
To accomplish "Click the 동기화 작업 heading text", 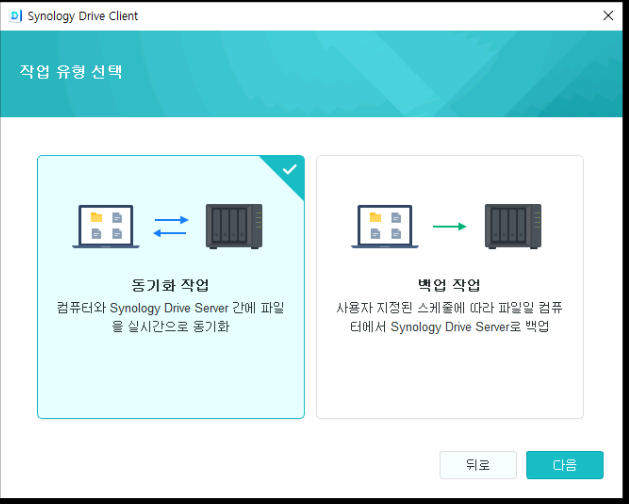I will (x=170, y=285).
